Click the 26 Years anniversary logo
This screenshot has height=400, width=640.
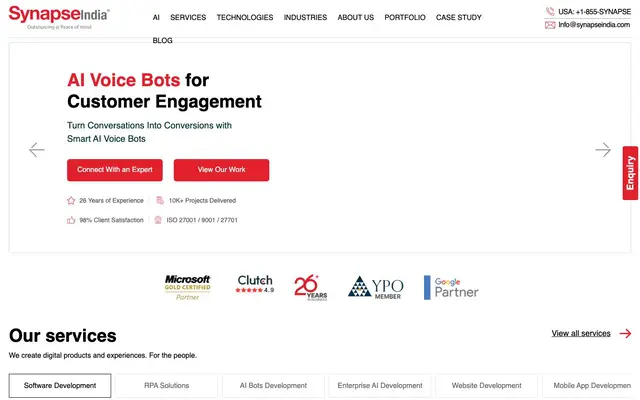coord(311,287)
